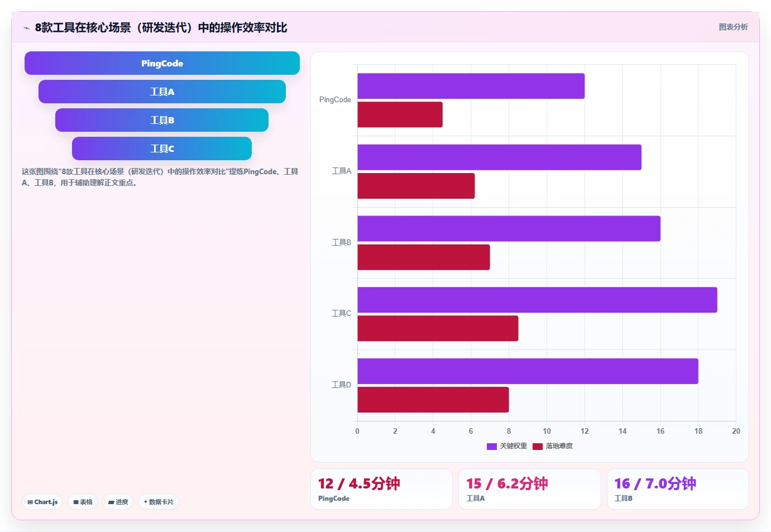Open the 16 / 7.0分钟 工具B card
Screen dimensions: 771x532
pyautogui.click(x=678, y=489)
